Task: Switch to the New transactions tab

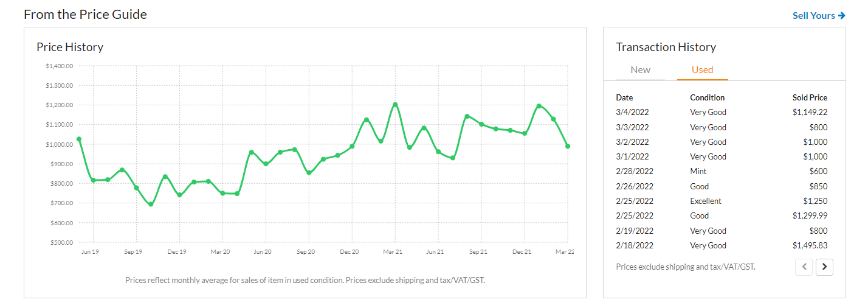Action: (640, 70)
